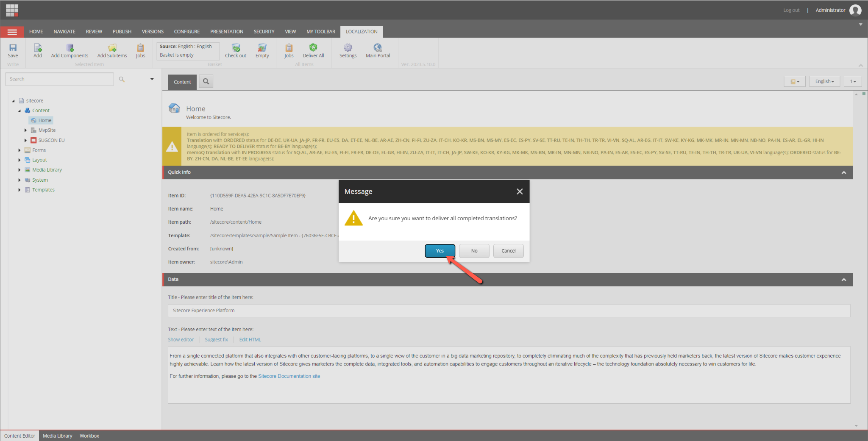This screenshot has width=868, height=441.
Task: Collapse the Content tree node
Action: [19, 111]
